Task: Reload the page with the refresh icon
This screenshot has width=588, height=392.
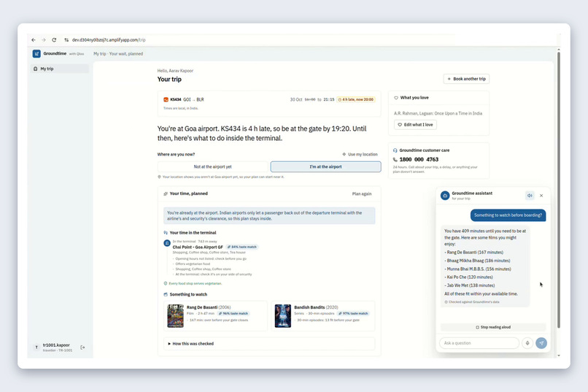Action: coord(54,39)
